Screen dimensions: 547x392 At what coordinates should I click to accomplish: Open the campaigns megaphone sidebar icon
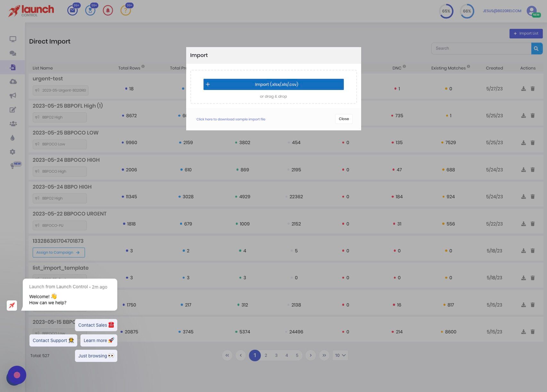click(x=12, y=95)
